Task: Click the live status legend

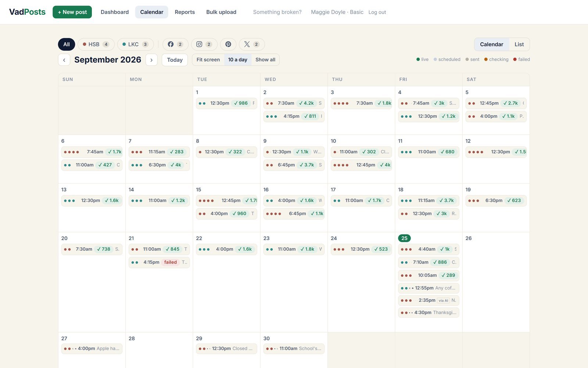Action: click(422, 59)
